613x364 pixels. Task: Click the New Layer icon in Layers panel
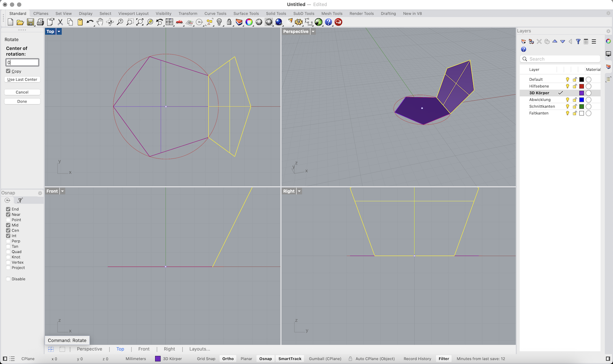coord(523,41)
